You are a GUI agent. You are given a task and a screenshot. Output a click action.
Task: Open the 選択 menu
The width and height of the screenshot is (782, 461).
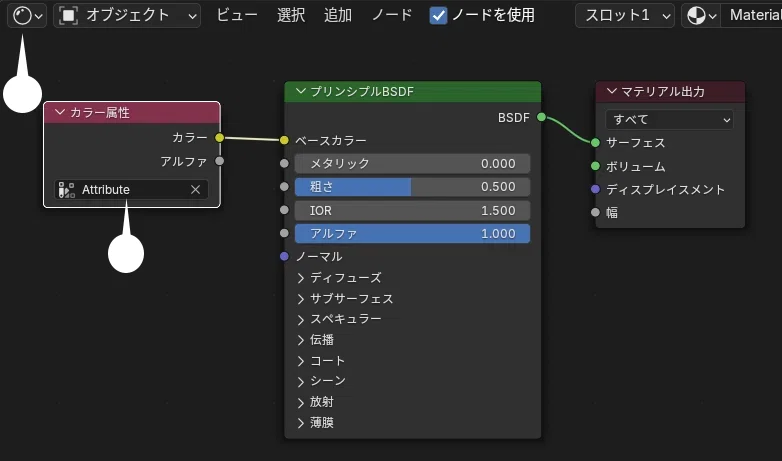pos(291,15)
